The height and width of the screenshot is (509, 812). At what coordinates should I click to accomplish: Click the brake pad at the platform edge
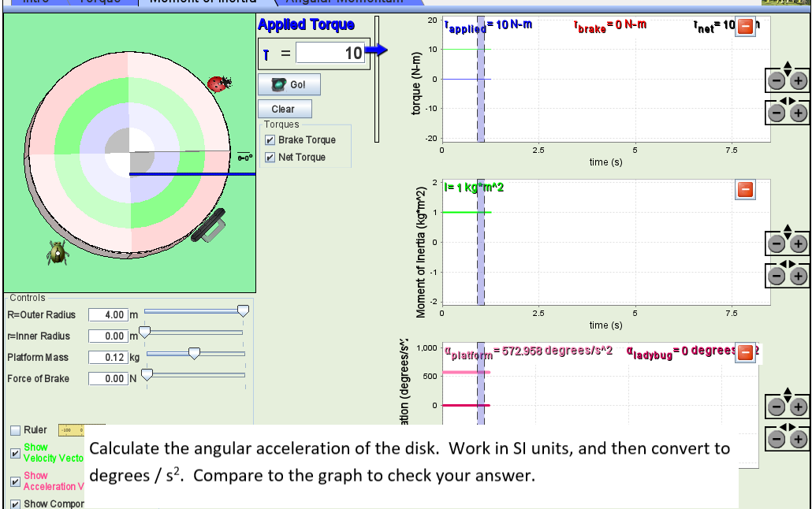[209, 226]
